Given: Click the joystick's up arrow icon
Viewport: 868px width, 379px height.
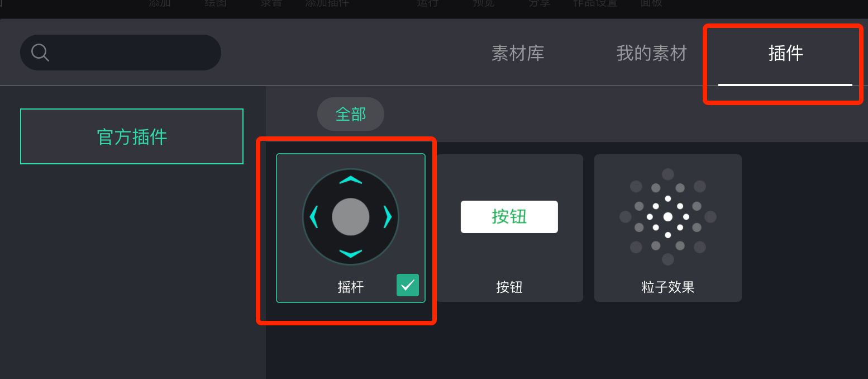Looking at the screenshot, I should (x=351, y=179).
